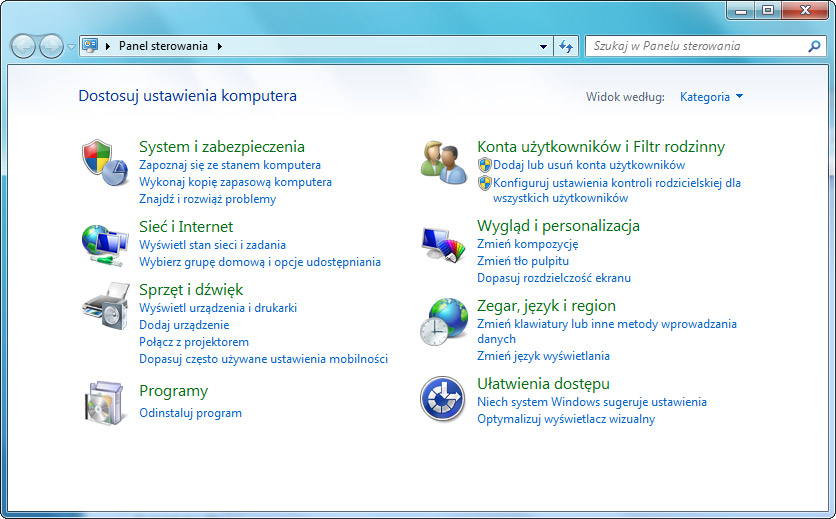Open Wyświetl urządzenia i drukarki
The image size is (836, 519).
pyautogui.click(x=218, y=308)
